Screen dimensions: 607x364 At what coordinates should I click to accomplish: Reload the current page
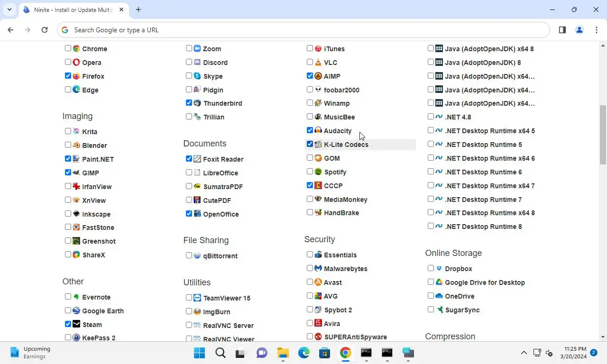(45, 30)
